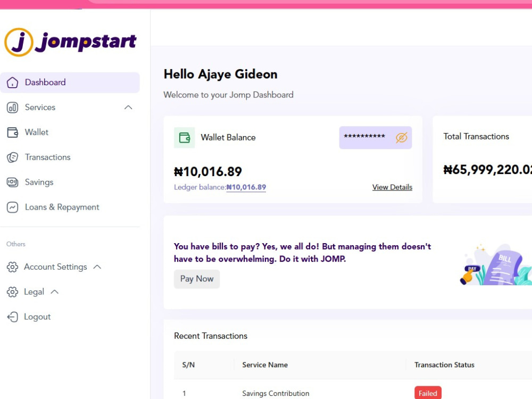Go to the Wallet page
Image resolution: width=532 pixels, height=399 pixels.
[70, 132]
